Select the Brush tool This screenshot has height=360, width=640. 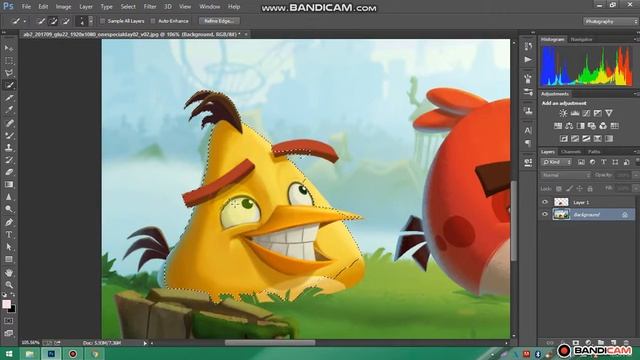point(9,135)
